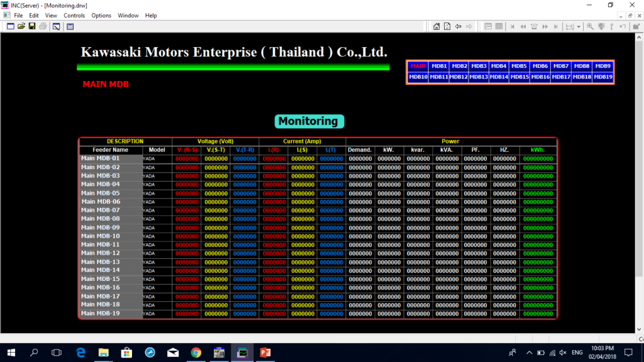Open the Help menu

click(151, 16)
